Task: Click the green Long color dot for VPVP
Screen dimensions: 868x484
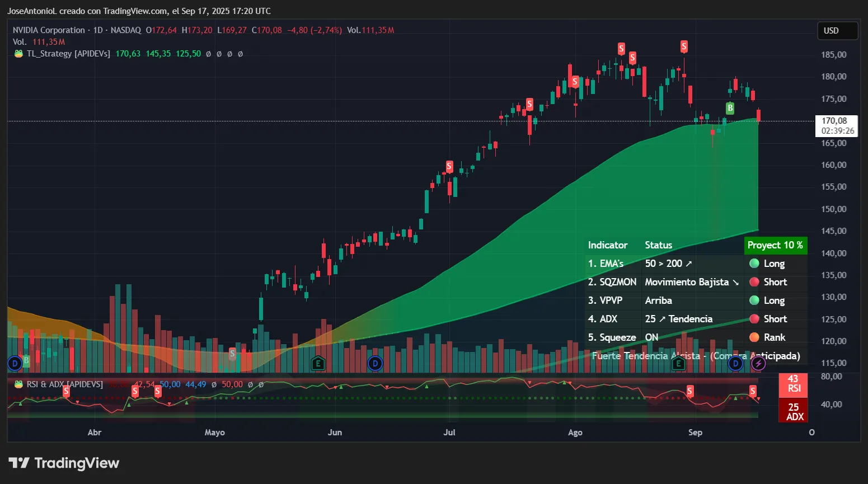Action: pos(754,300)
